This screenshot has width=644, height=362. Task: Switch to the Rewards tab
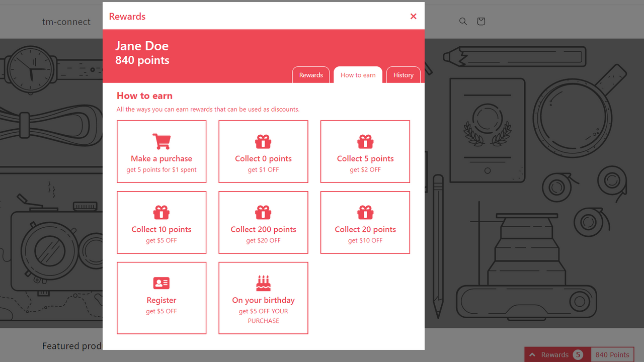[311, 75]
